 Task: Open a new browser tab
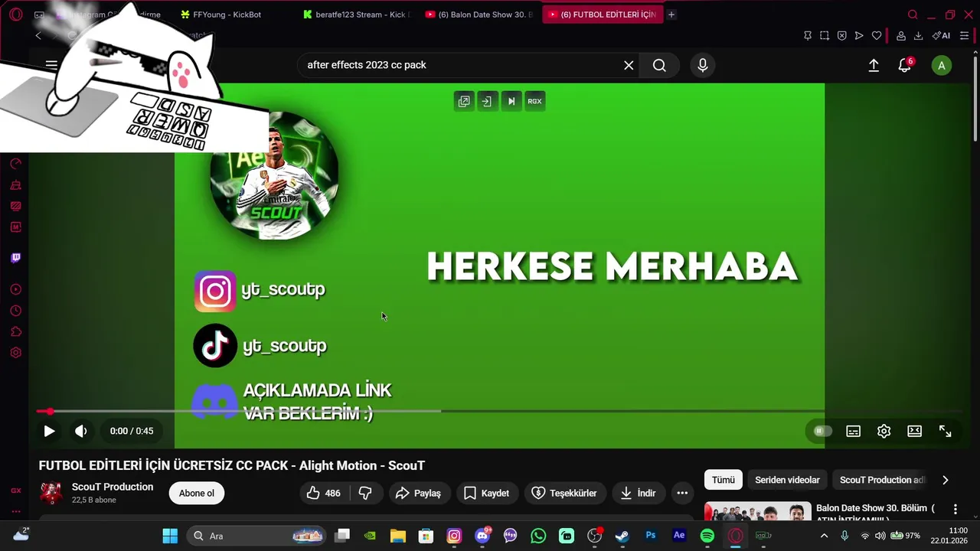click(671, 15)
